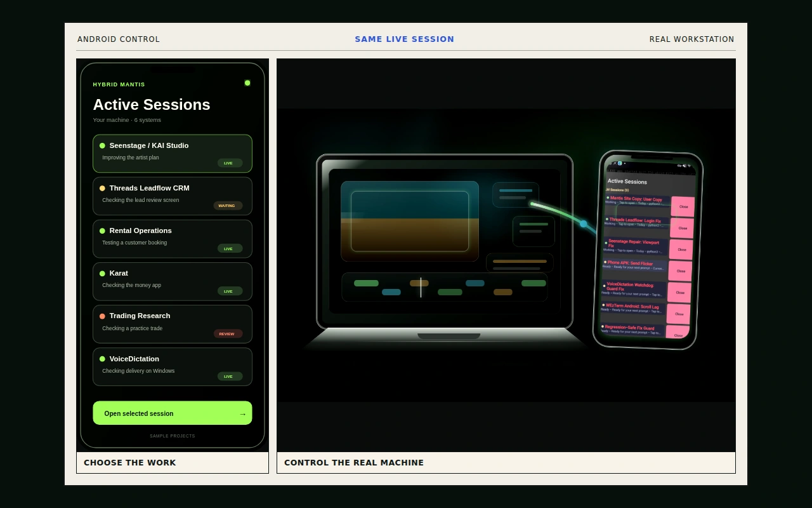
Task: Close the Threads Leadflow: Login Fix session
Action: point(683,228)
